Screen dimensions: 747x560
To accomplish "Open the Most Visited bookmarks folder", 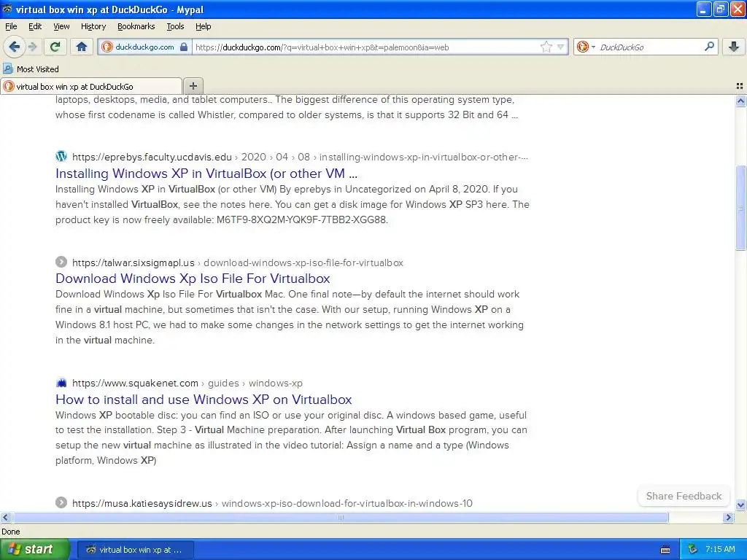I will (x=31, y=69).
